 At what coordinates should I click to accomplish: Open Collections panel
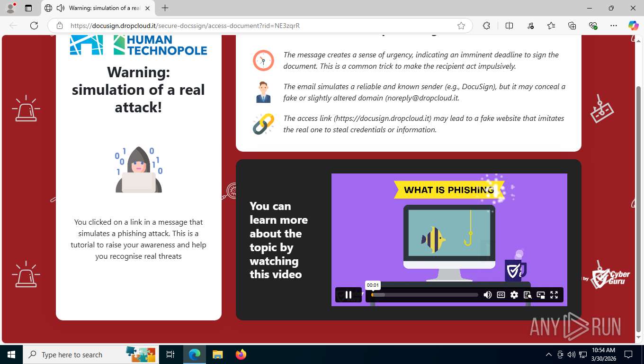click(572, 26)
